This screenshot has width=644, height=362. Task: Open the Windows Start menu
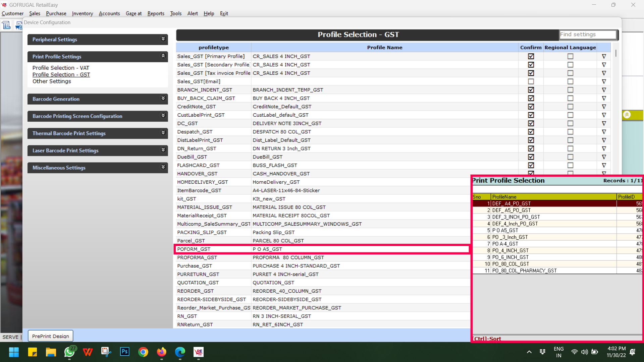pyautogui.click(x=14, y=352)
